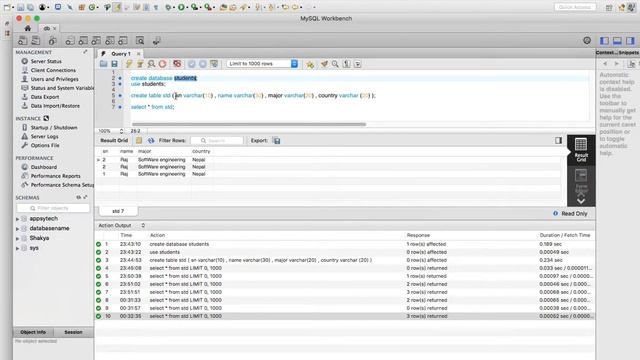Close the Query 1 tab

pyautogui.click(x=138, y=53)
